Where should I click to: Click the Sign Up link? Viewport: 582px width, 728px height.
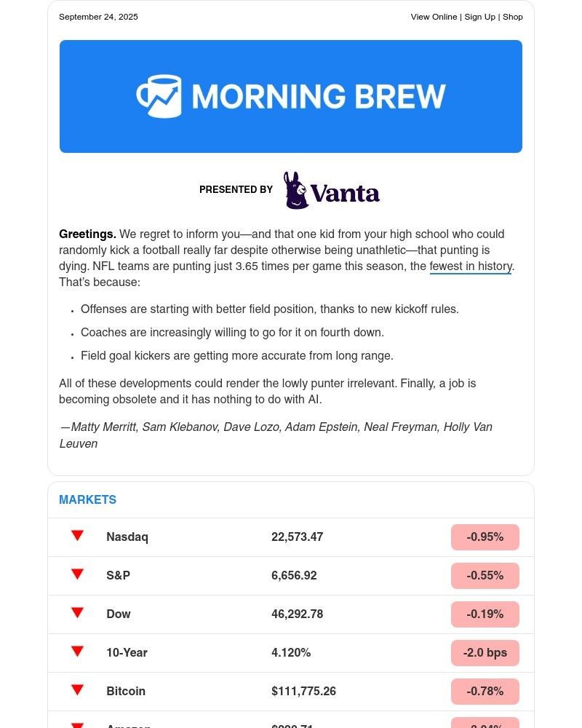click(479, 17)
